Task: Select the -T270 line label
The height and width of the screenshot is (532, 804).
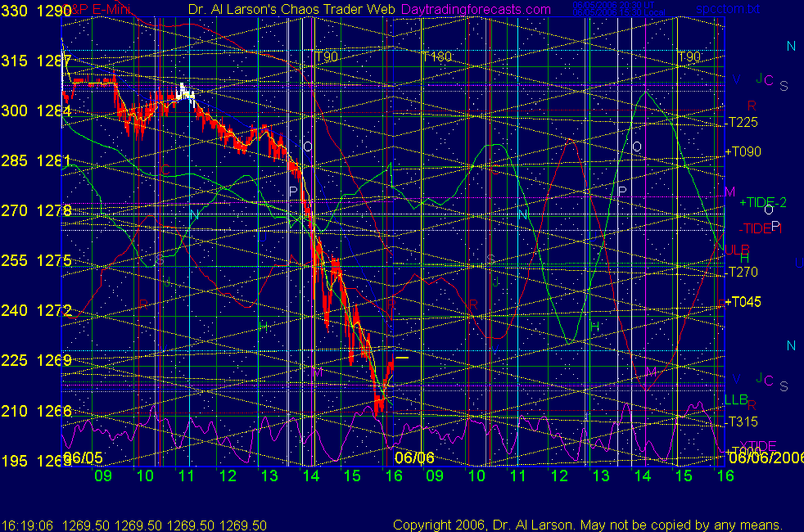Action: coord(742,272)
